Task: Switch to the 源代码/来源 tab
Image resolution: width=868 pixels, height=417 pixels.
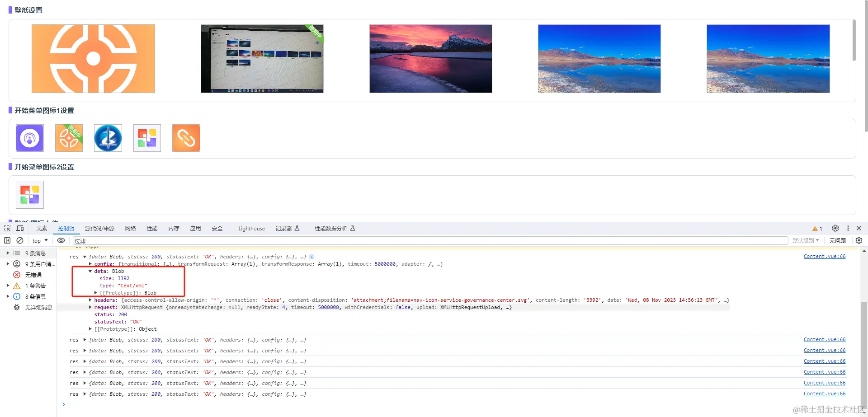Action: tap(100, 229)
